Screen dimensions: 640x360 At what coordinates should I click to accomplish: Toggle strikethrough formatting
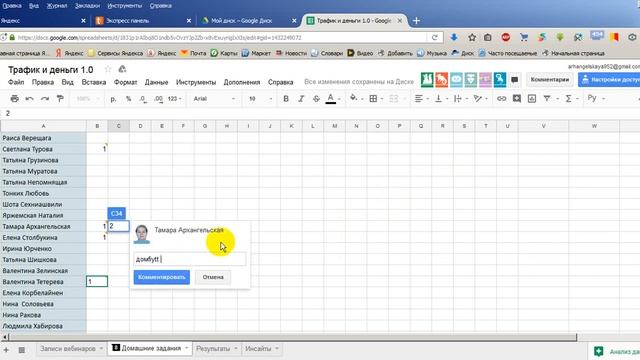tap(316, 99)
